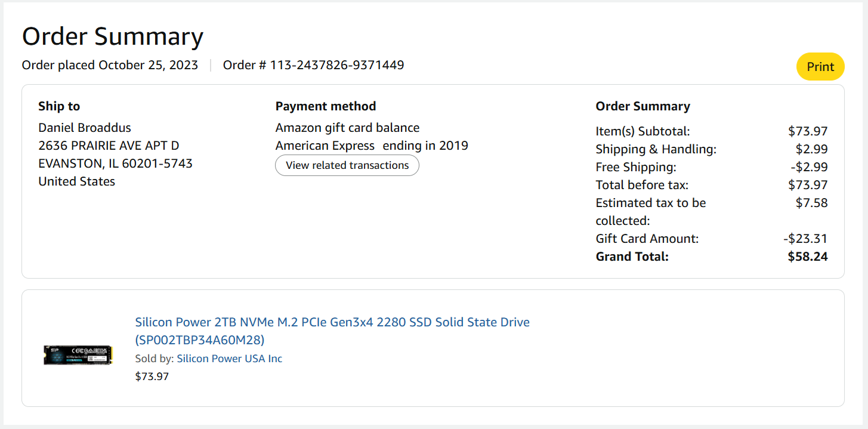The image size is (868, 429).
Task: Click the estimated tax value $7.58
Action: pyautogui.click(x=811, y=203)
